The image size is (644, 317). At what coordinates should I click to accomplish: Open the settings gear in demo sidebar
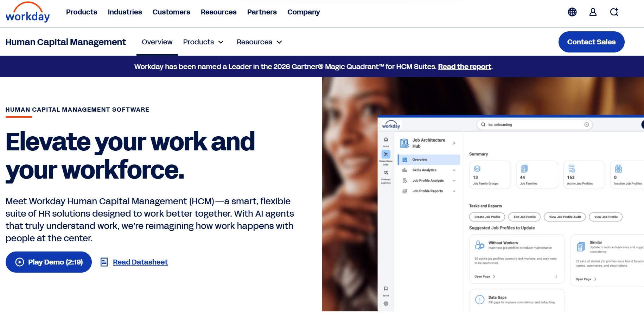[386, 304]
